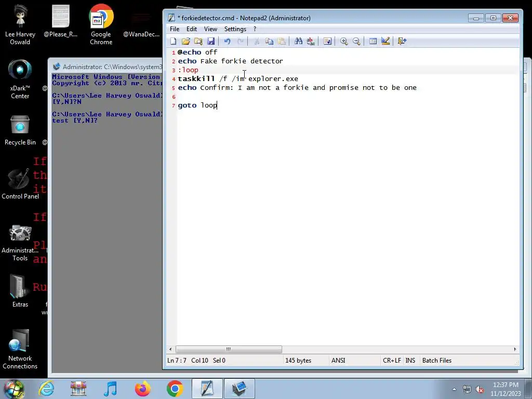Click the line '@echo off' in the editor
Image resolution: width=532 pixels, height=399 pixels.
pyautogui.click(x=197, y=52)
